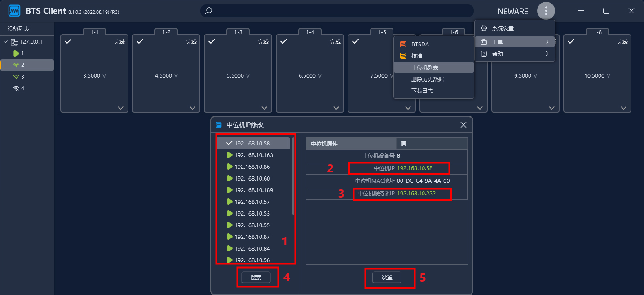The image size is (644, 295).
Task: Click the BTS Client logo icon
Action: pos(14,11)
